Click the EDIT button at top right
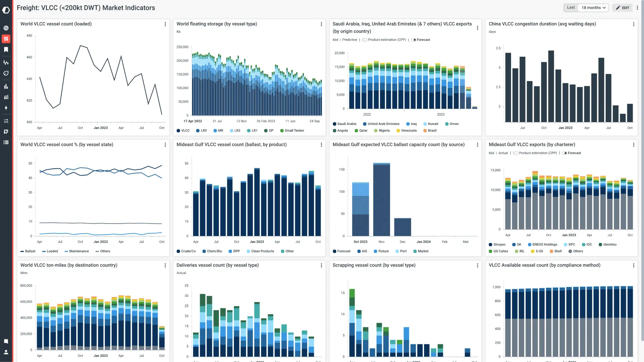 [622, 7]
